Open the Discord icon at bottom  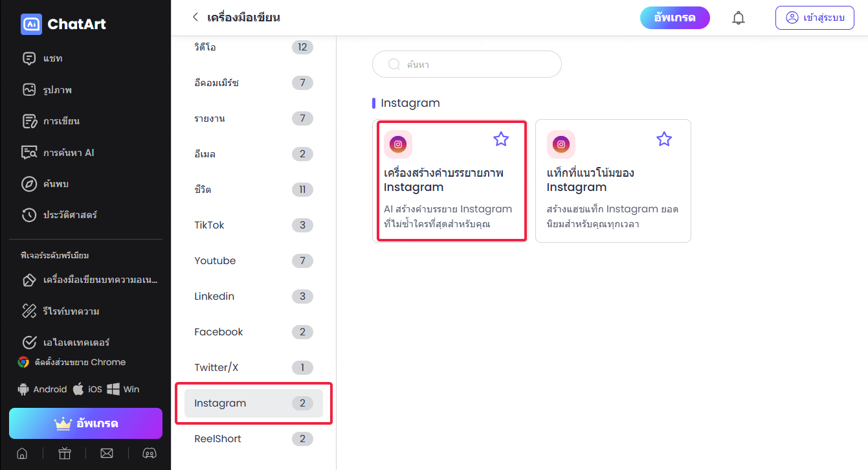coord(149,454)
